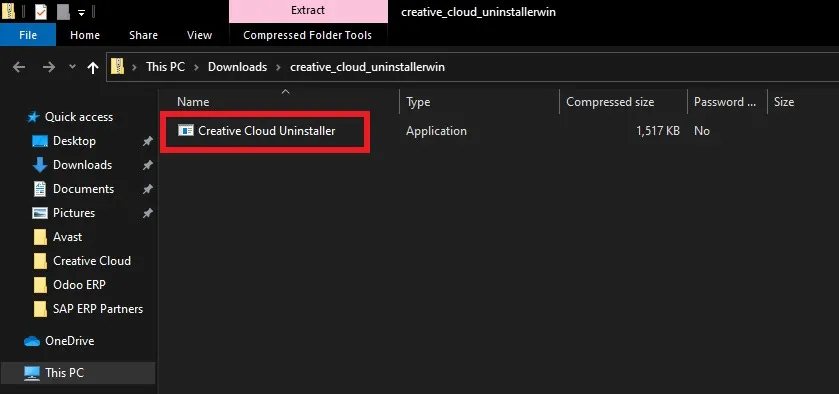Expand the chevron after This PC in address bar

click(196, 67)
